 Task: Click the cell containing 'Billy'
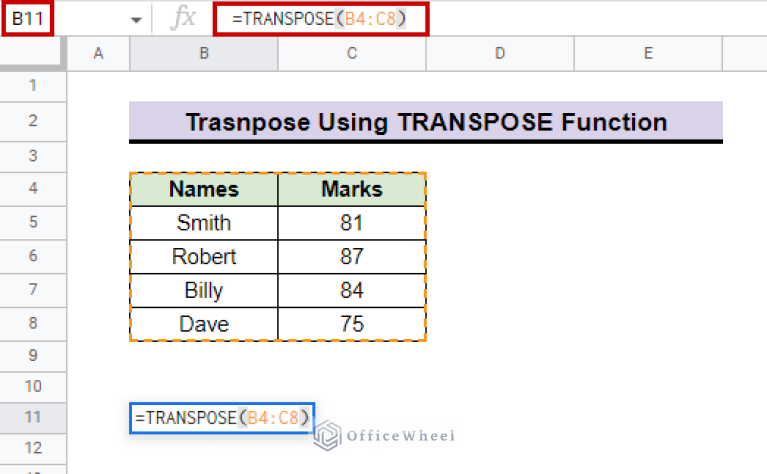204,291
